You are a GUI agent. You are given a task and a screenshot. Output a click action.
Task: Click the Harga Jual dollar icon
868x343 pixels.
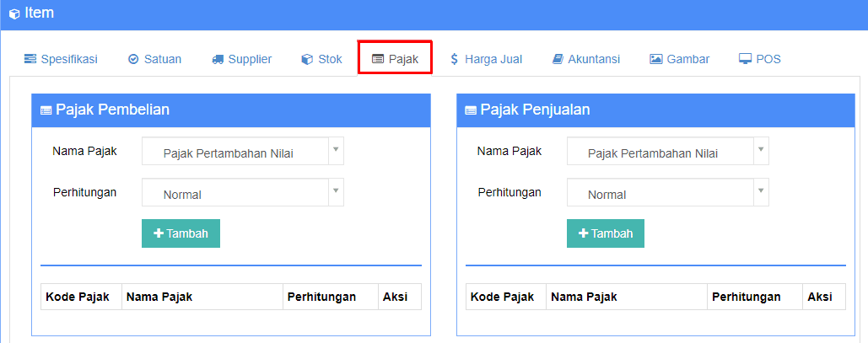pos(455,59)
